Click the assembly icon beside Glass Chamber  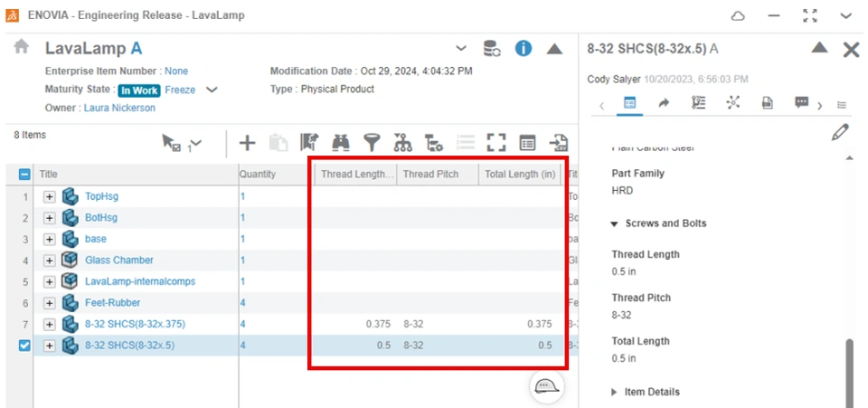click(x=70, y=260)
